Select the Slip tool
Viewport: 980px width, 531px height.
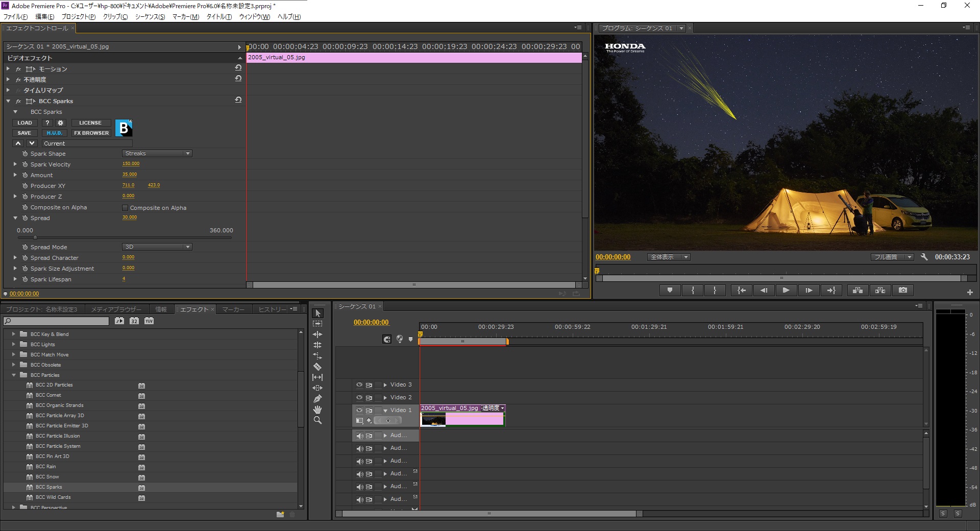click(x=317, y=377)
